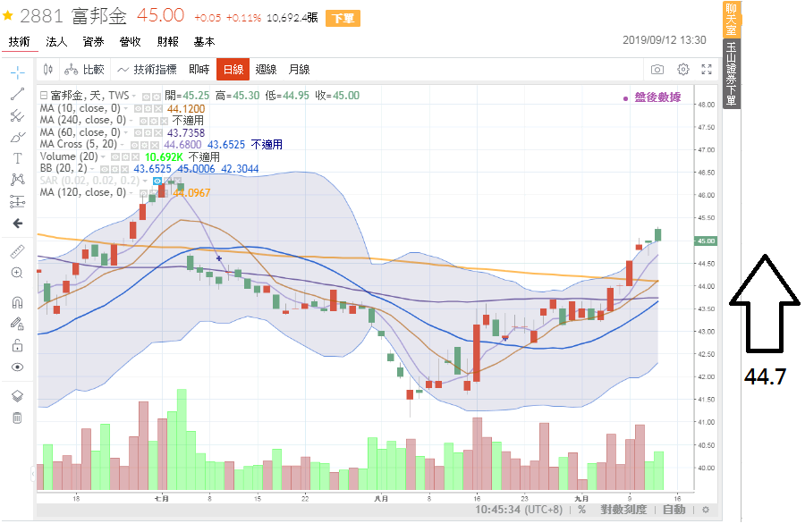Select the text annotation tool
805x532 pixels.
pos(18,158)
